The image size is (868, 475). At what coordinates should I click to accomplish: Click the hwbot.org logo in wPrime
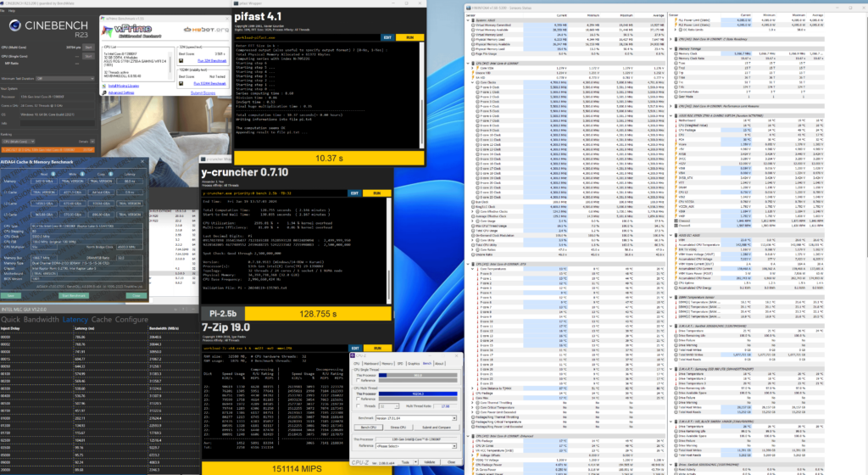207,30
